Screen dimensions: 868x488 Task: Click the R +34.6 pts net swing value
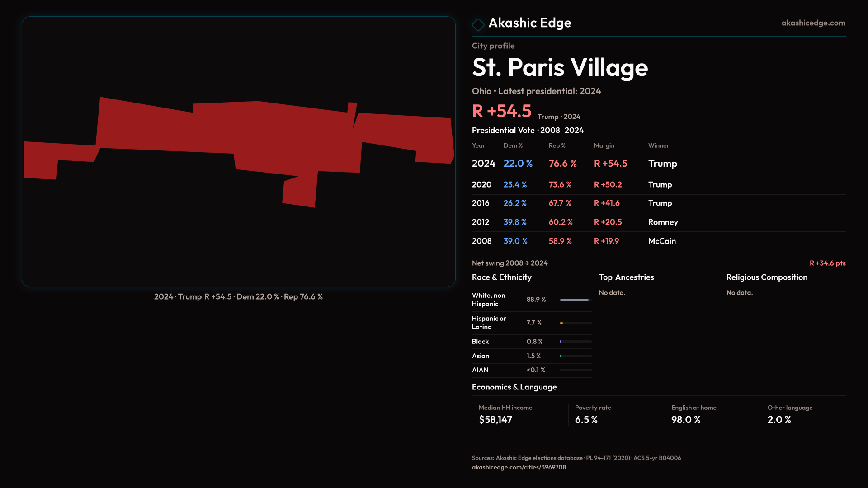[x=827, y=263]
